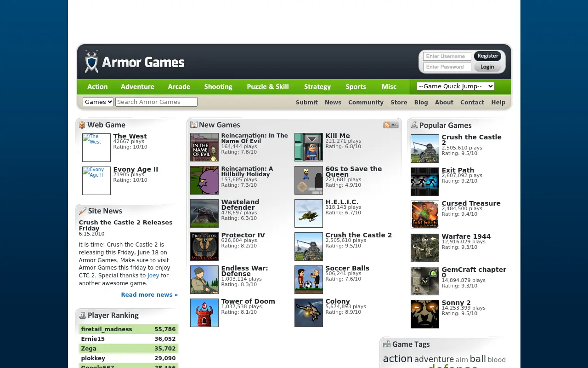Open the Shooting category
Screen dimensions: 588x368
[218, 86]
